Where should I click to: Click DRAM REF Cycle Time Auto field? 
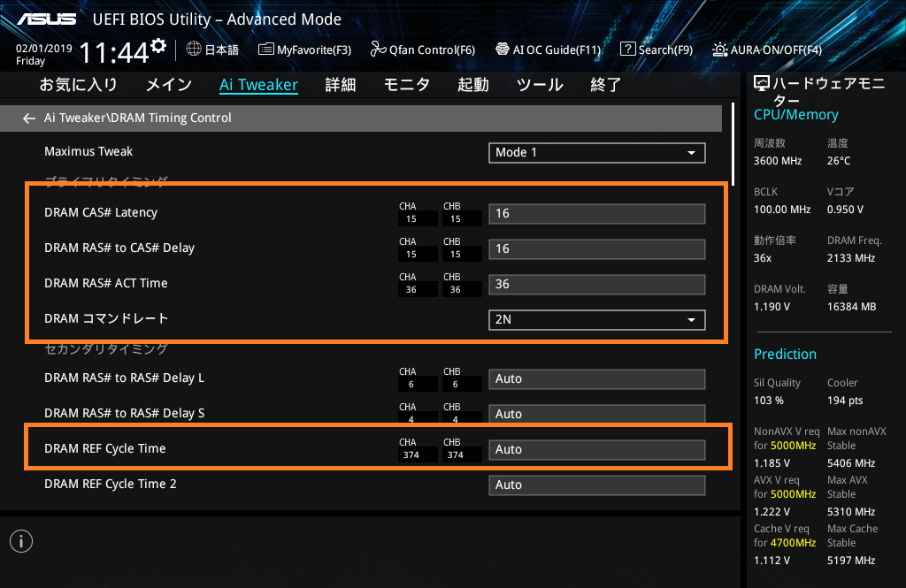coord(597,449)
